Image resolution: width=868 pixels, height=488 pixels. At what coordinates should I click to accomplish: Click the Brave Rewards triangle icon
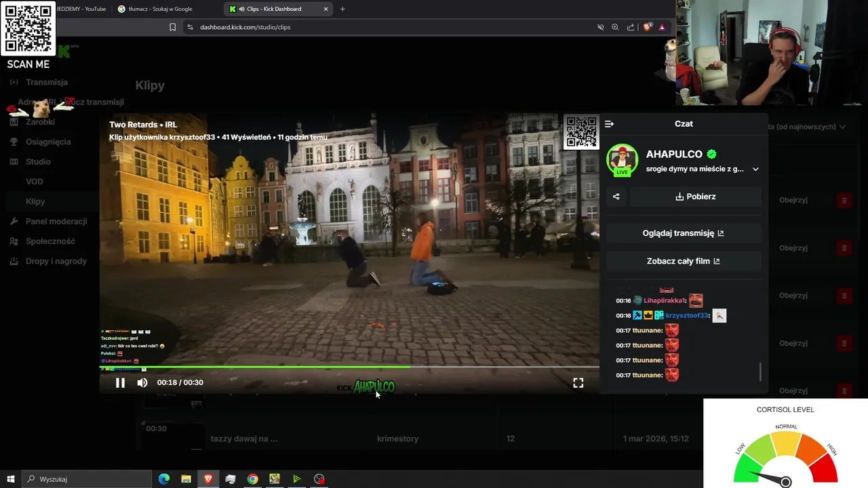click(662, 27)
